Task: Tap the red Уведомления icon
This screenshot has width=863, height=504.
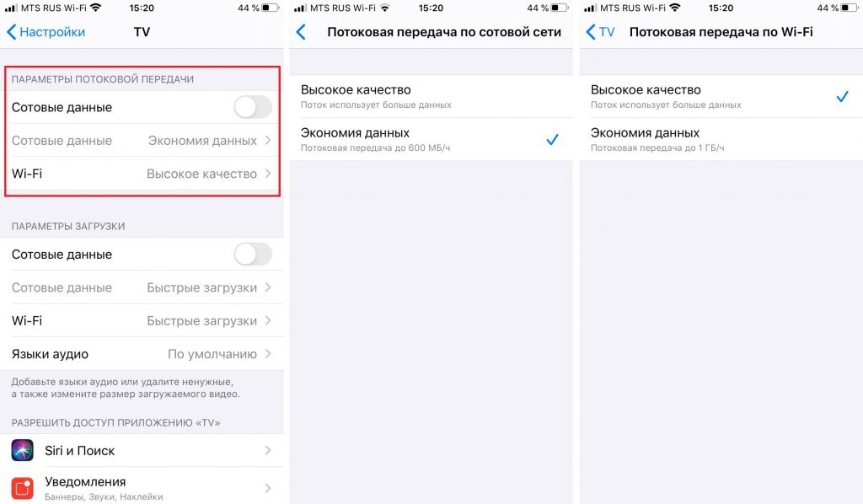Action: tap(23, 488)
